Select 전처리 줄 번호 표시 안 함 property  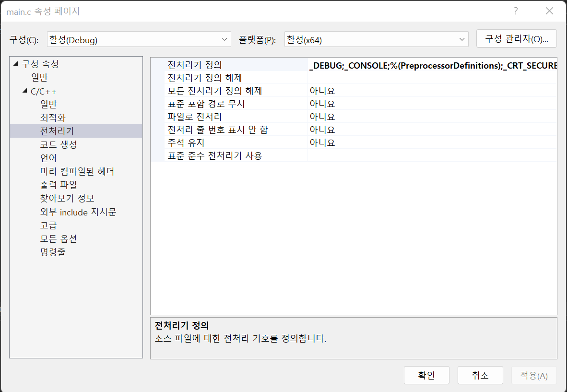pyautogui.click(x=218, y=130)
